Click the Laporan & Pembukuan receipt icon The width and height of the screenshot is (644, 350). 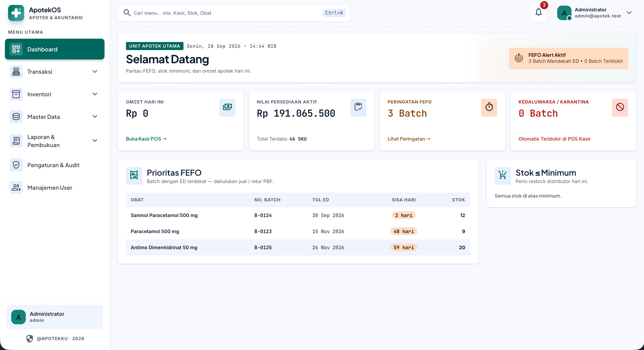[16, 141]
